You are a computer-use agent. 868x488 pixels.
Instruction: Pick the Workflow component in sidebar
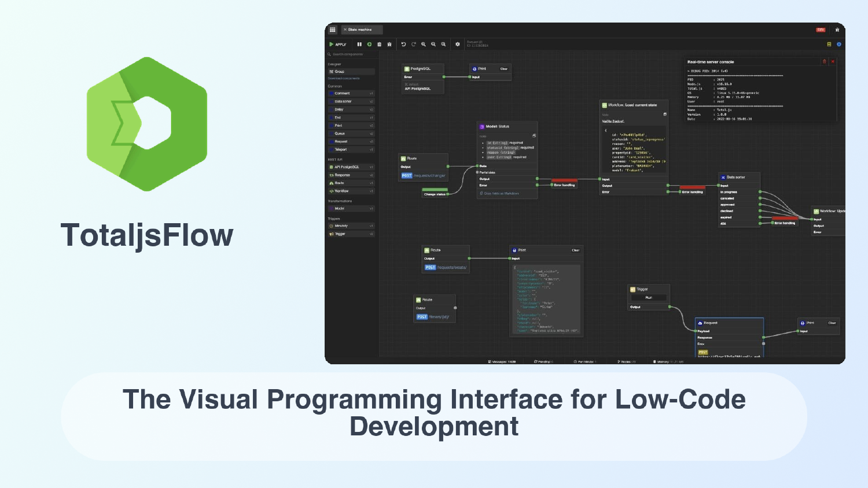(x=351, y=191)
